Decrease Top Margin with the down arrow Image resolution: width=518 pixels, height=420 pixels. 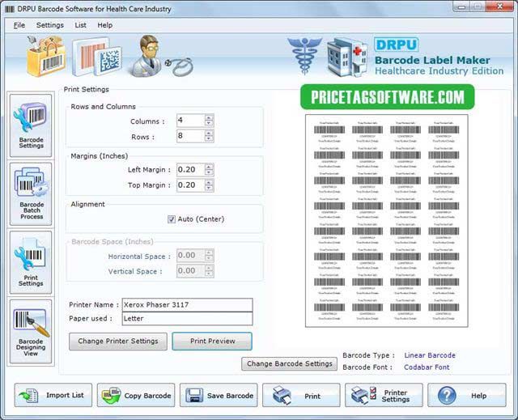click(x=209, y=189)
